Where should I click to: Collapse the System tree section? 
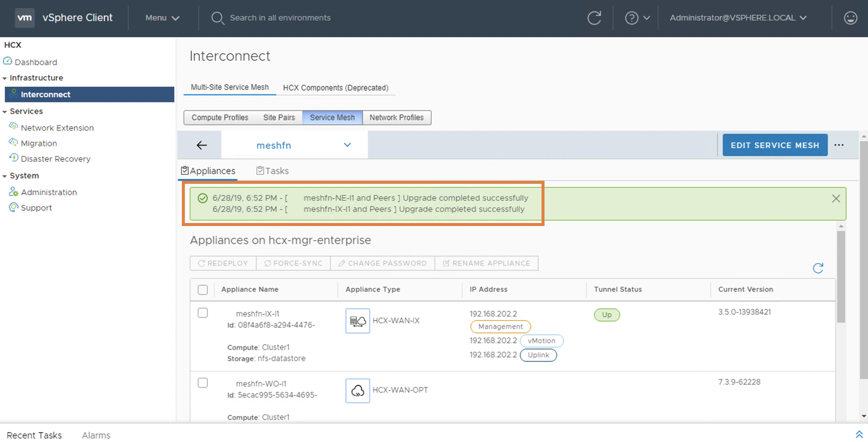coord(5,176)
